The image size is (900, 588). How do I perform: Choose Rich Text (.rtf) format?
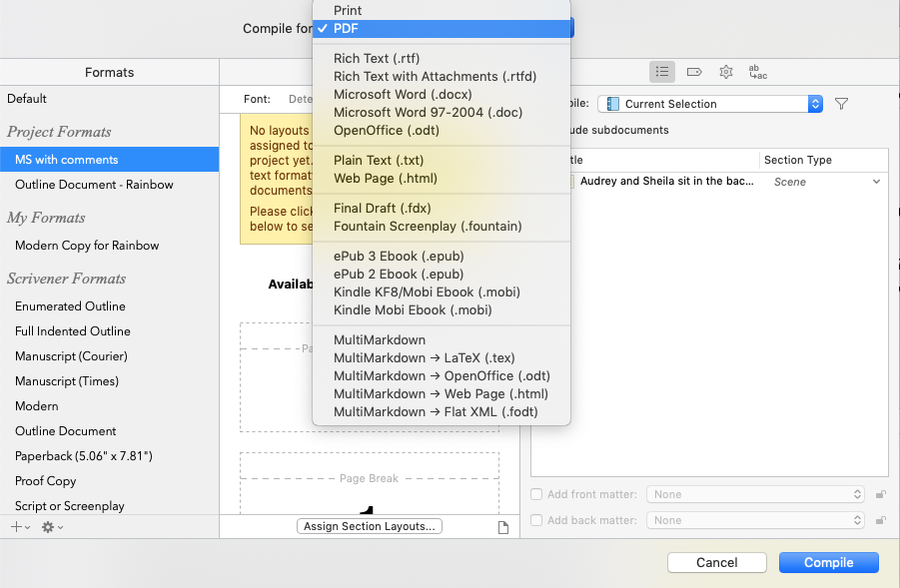tap(442, 59)
